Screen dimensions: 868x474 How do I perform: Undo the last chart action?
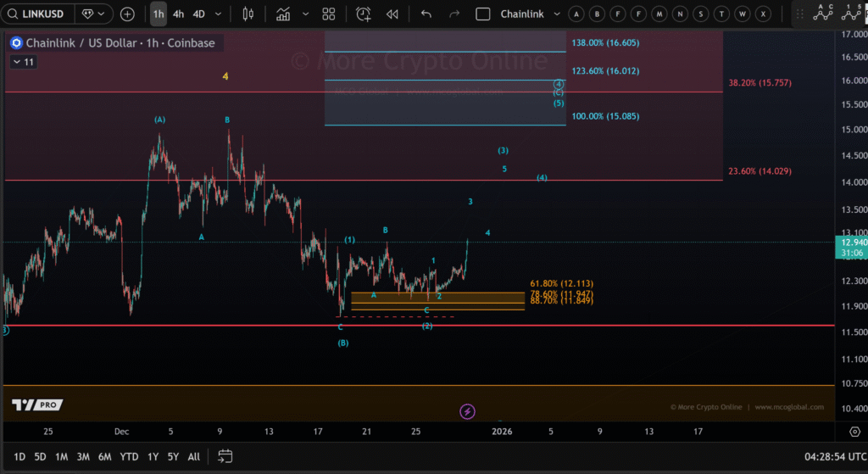426,14
